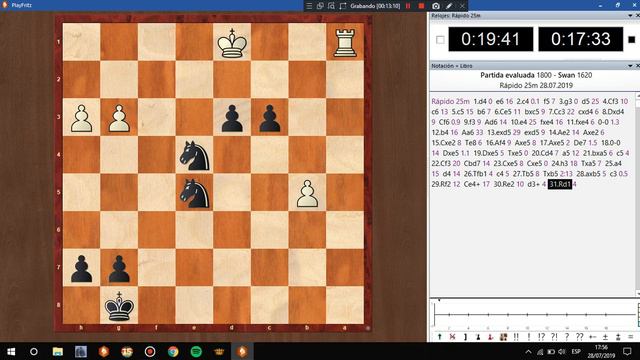This screenshot has height=360, width=640.
Task: Select move 29.Rf2 in the notation
Action: coord(441,184)
